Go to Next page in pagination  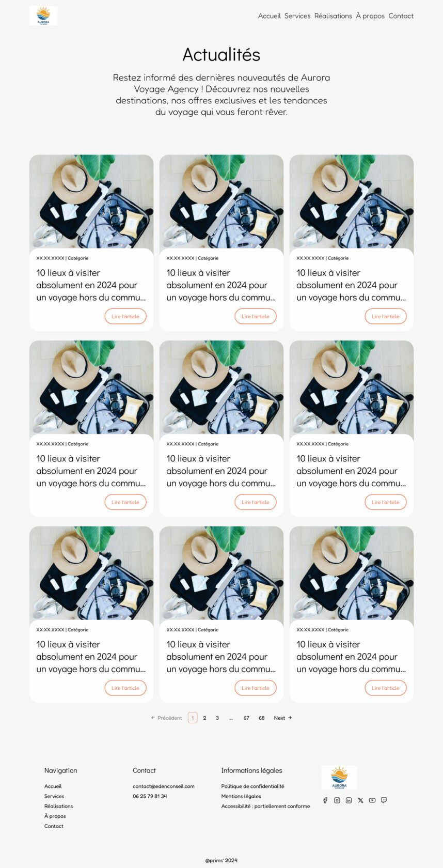[283, 718]
